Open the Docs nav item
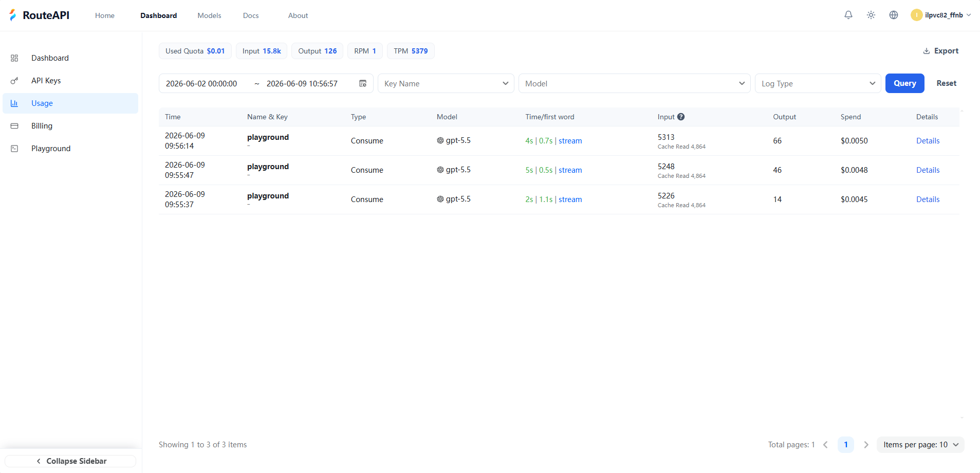Viewport: 980px width, 473px height. coord(251,15)
